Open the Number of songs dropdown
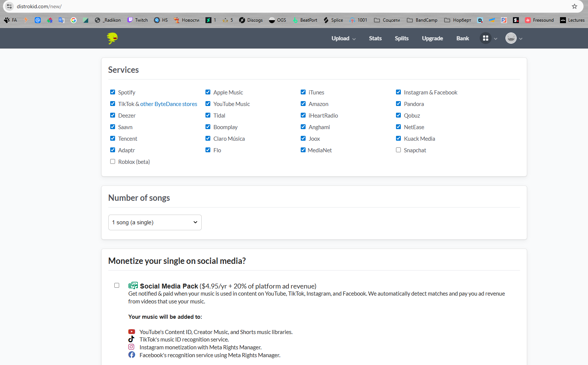The image size is (588, 365). 155,222
